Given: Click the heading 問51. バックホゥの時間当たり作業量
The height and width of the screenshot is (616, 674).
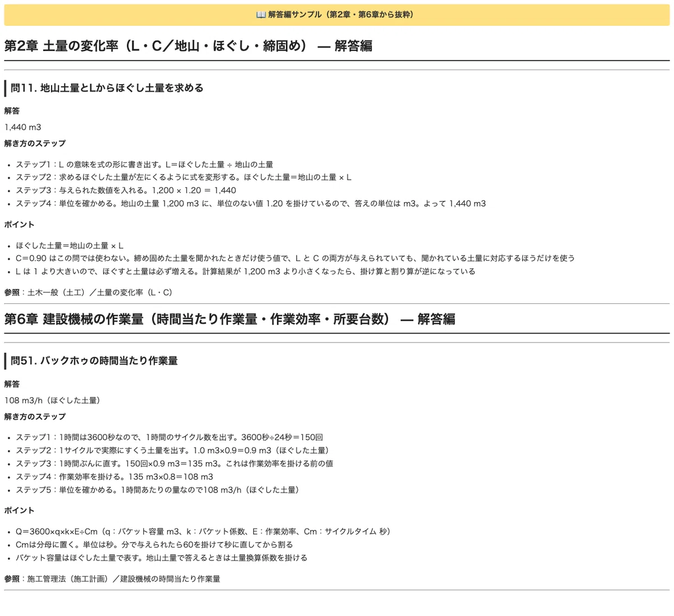Looking at the screenshot, I should click(94, 361).
